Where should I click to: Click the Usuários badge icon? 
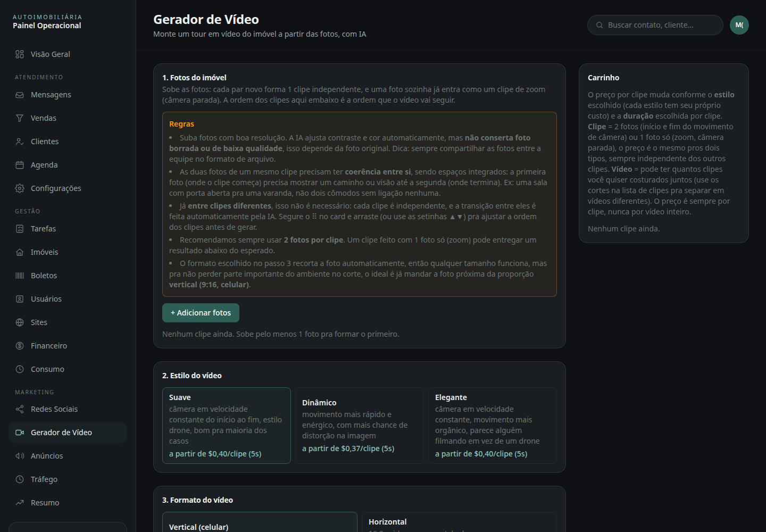[x=20, y=299]
